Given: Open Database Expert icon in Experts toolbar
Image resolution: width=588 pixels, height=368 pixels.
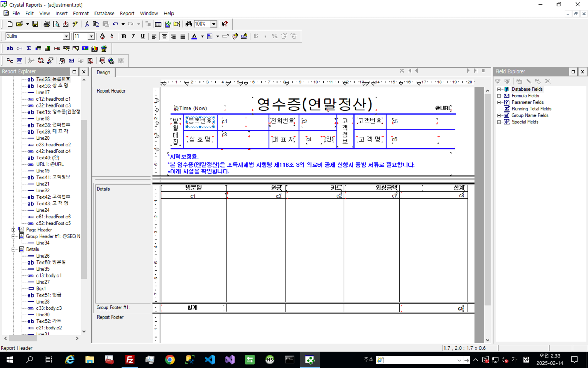Looking at the screenshot, I should click(x=10, y=61).
